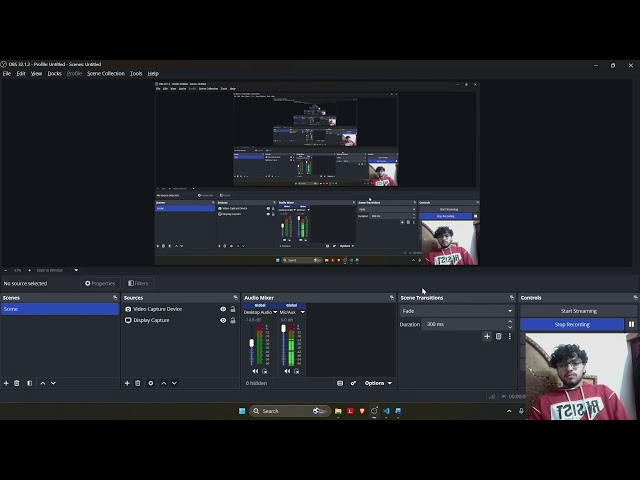Click the Windows taskbar Search box
Screen dimensions: 640x480
click(x=289, y=411)
